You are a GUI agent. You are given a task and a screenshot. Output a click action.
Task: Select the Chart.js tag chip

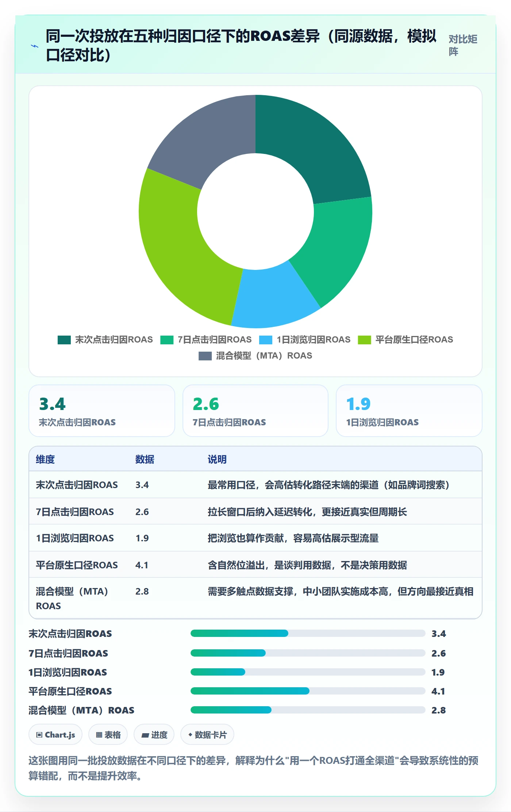click(55, 735)
